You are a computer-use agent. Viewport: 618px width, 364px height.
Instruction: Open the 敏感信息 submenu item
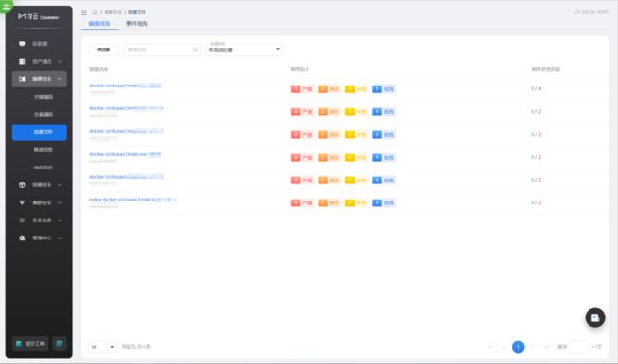point(43,150)
